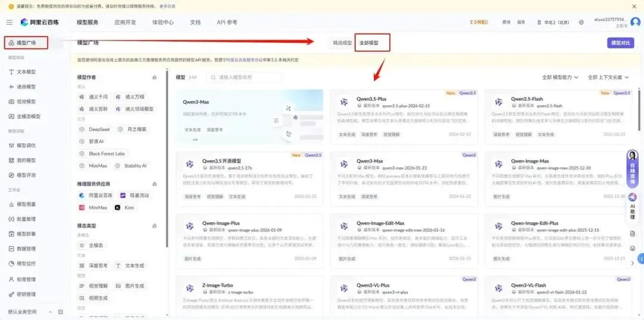The image size is (644, 320).
Task: Collapse sidebar with the panel icon
Action: pyautogui.click(x=60, y=312)
